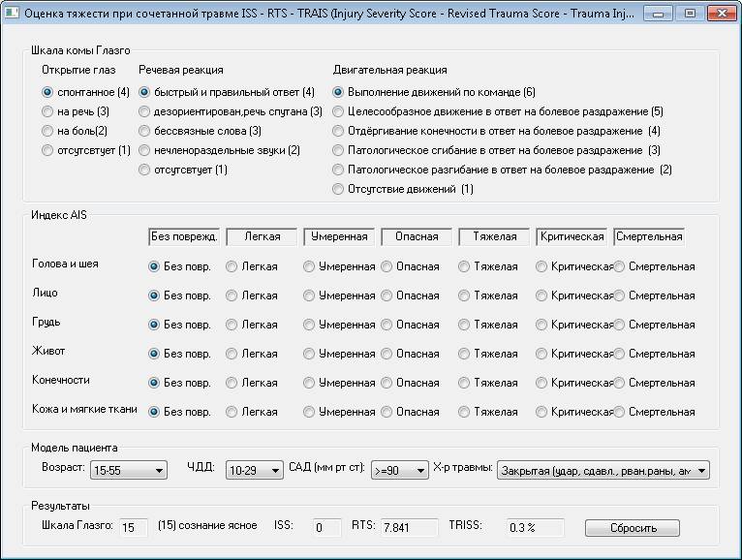The image size is (742, 560).
Task: Click the Критическая column header box
Action: click(x=572, y=236)
